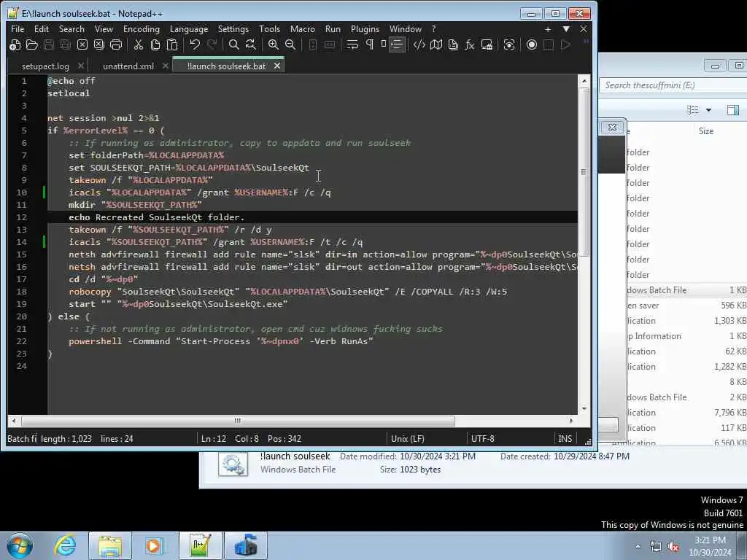Click the Open file toolbar icon
747x560 pixels.
point(31,44)
